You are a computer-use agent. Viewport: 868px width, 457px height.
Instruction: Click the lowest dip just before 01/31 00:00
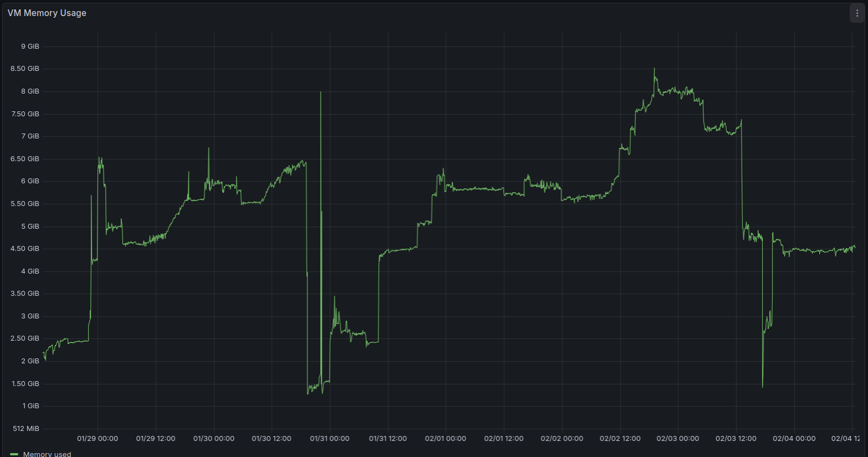click(x=308, y=393)
